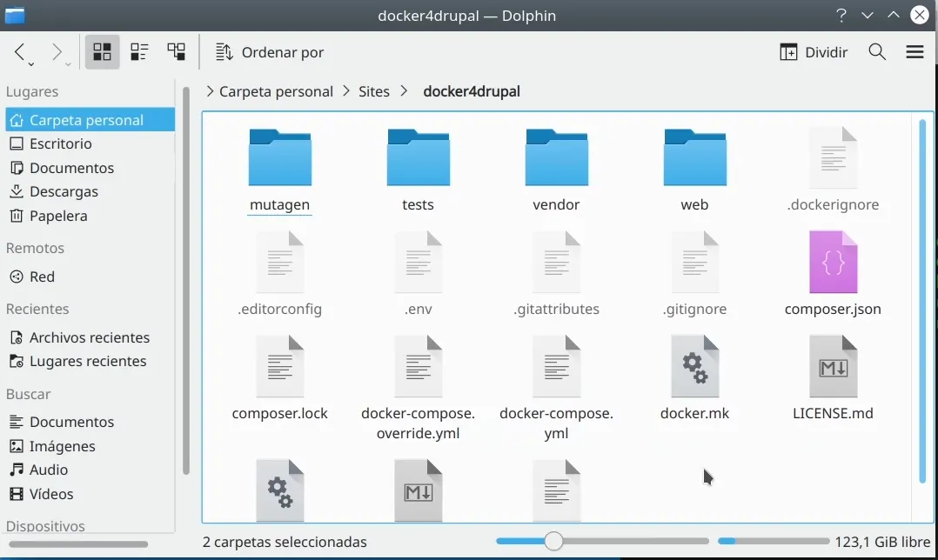Adjust the icon zoom slider handle

pyautogui.click(x=554, y=542)
